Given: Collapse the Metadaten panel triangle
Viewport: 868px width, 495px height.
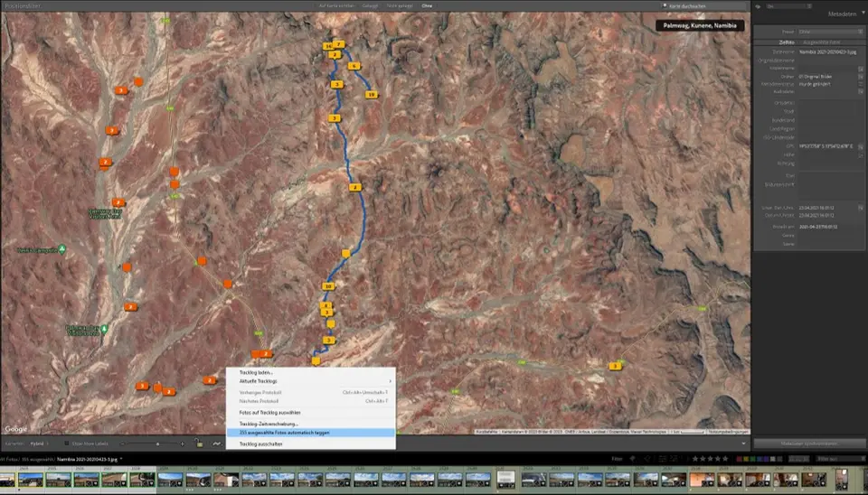Looking at the screenshot, I should [863, 14].
